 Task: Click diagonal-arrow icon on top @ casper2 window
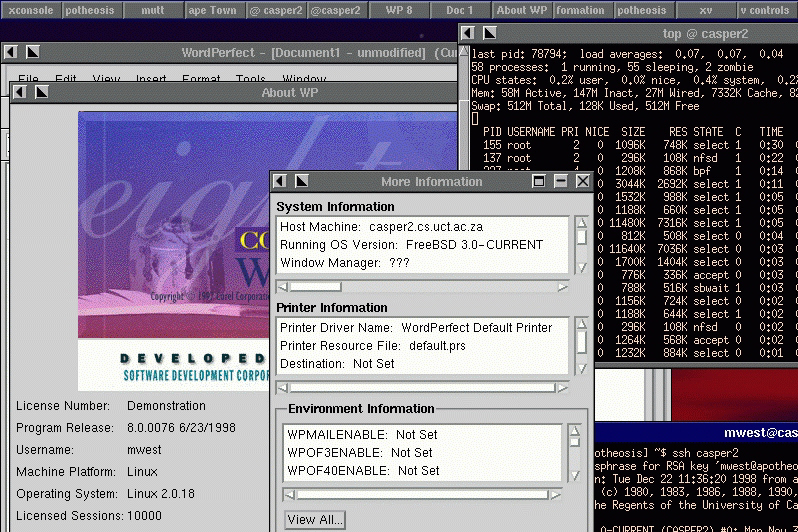pyautogui.click(x=490, y=34)
